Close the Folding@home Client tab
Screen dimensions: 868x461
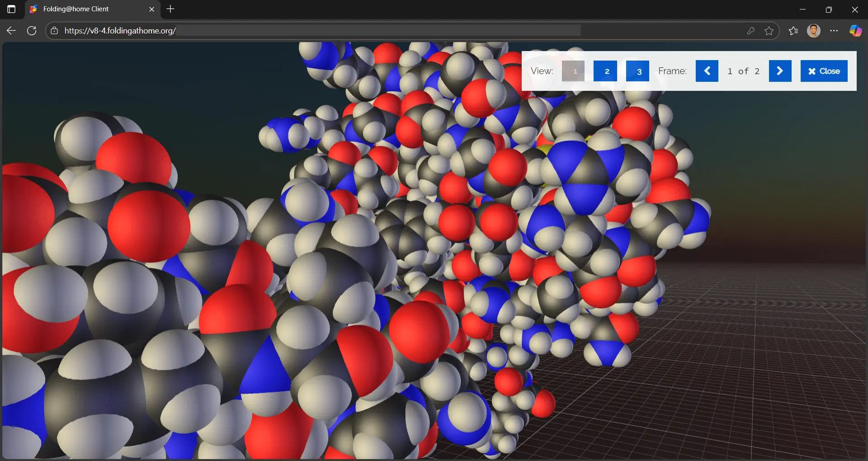tap(151, 9)
